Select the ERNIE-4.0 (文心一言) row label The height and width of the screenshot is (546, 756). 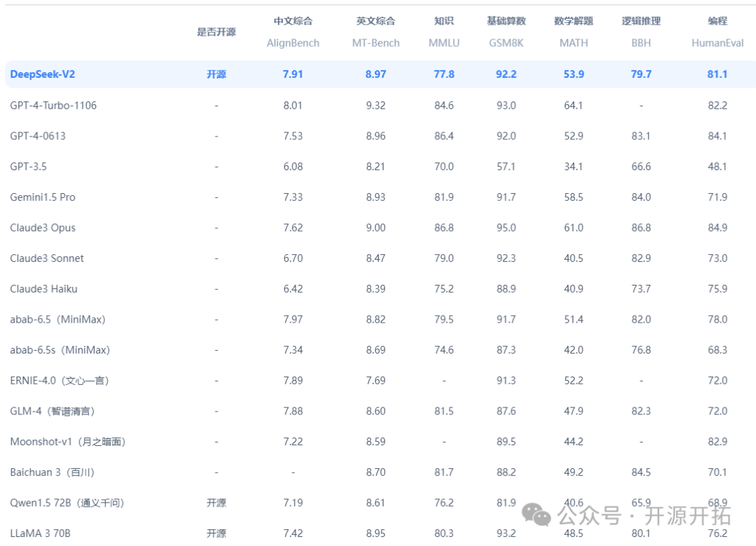point(59,381)
